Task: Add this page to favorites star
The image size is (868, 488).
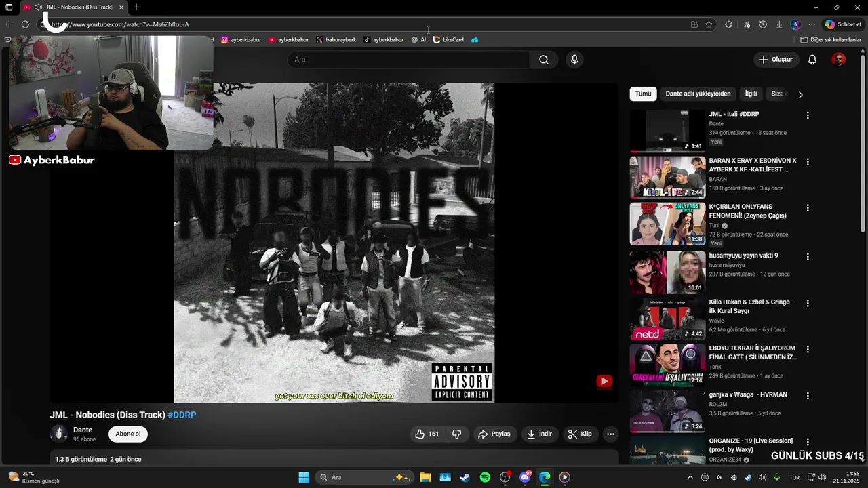Action: [709, 24]
